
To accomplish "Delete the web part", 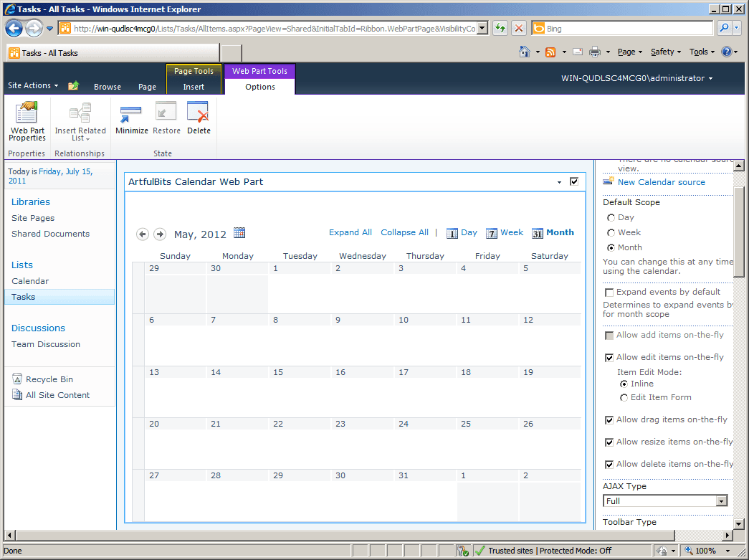I will [x=199, y=118].
